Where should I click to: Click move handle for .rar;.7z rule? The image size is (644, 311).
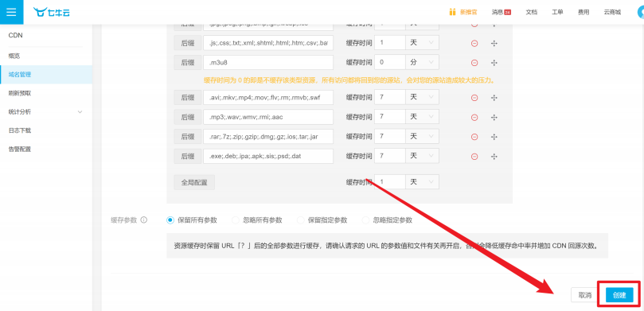(494, 137)
